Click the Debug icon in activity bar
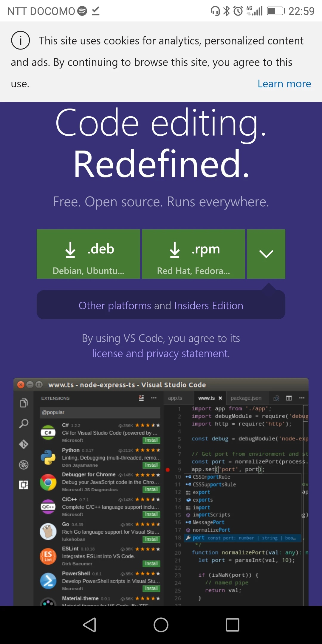 pyautogui.click(x=24, y=465)
